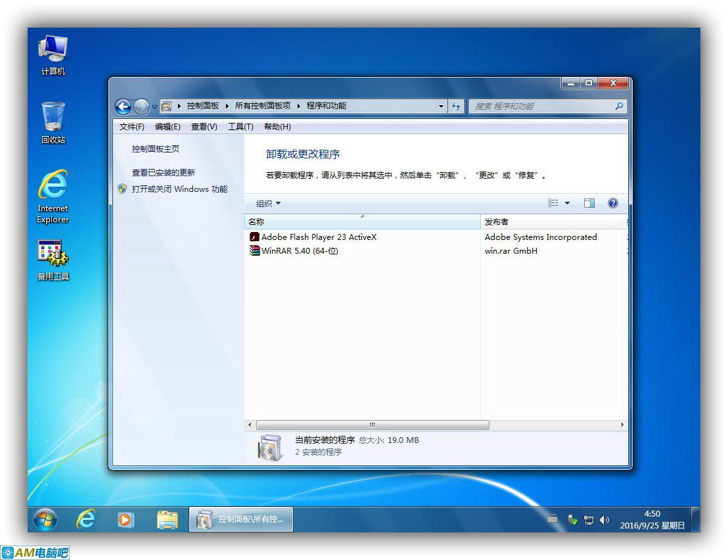Viewport: 728px width, 560px height.
Task: Select WinRAR 5.40 (64-位) row
Action: [436, 250]
